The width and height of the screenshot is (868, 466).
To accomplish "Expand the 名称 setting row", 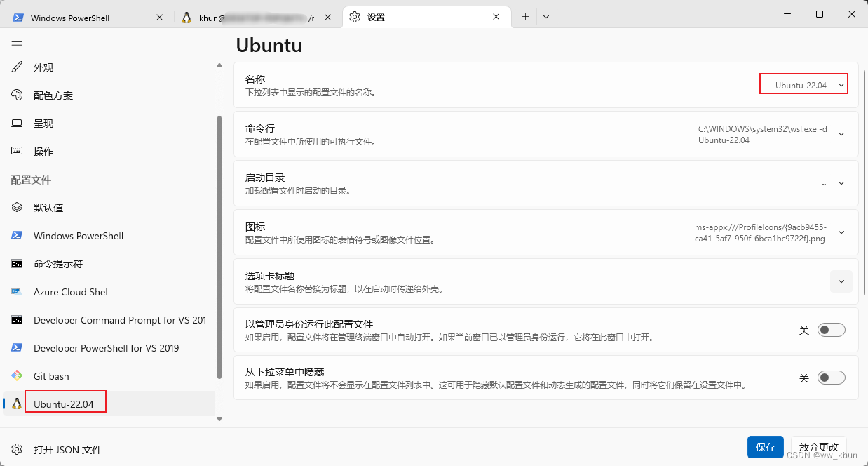I will (841, 85).
